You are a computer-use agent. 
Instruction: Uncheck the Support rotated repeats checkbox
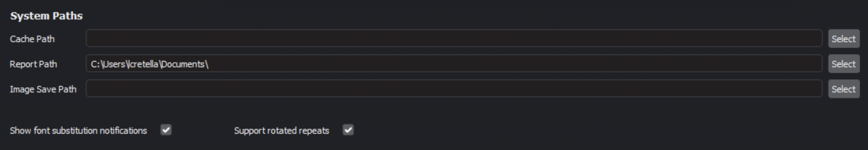tap(348, 130)
